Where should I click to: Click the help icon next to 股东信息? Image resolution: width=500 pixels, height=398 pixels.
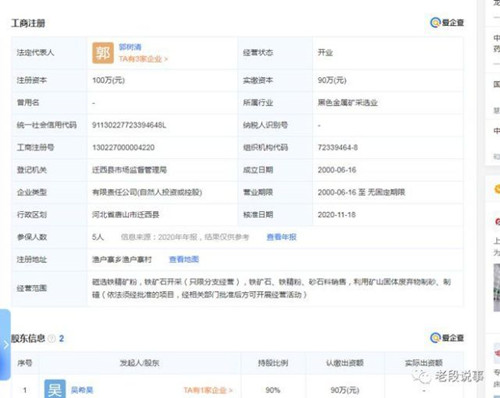pos(51,339)
